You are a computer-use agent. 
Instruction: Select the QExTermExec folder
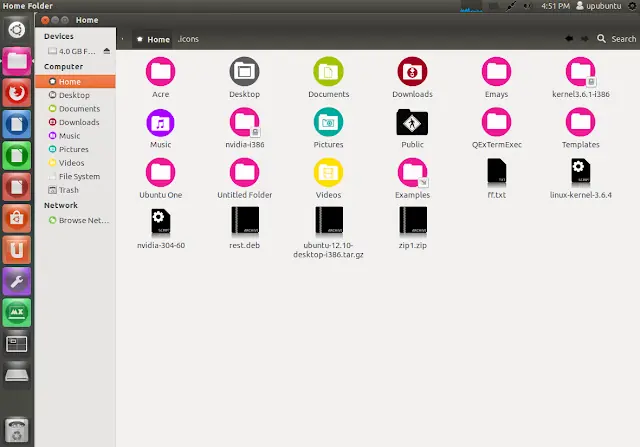click(496, 122)
